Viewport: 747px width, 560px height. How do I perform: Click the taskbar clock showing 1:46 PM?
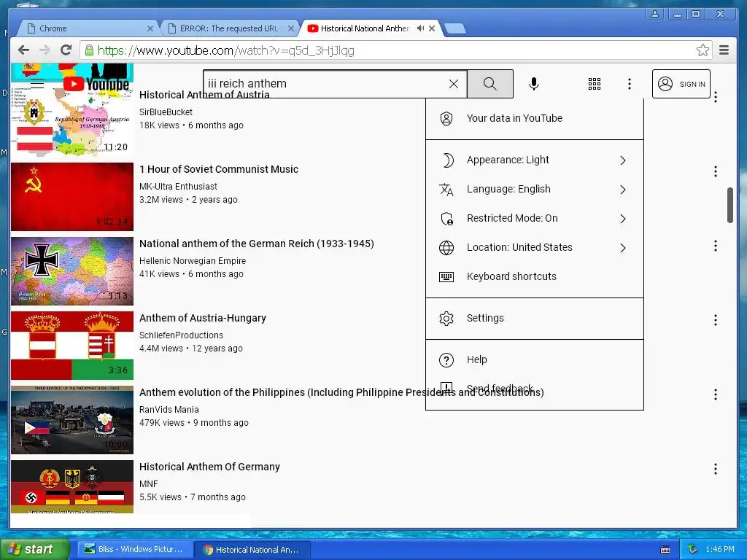tap(720, 549)
